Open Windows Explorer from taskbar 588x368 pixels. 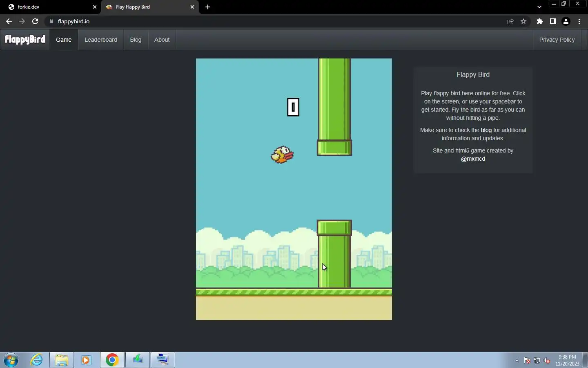click(62, 360)
